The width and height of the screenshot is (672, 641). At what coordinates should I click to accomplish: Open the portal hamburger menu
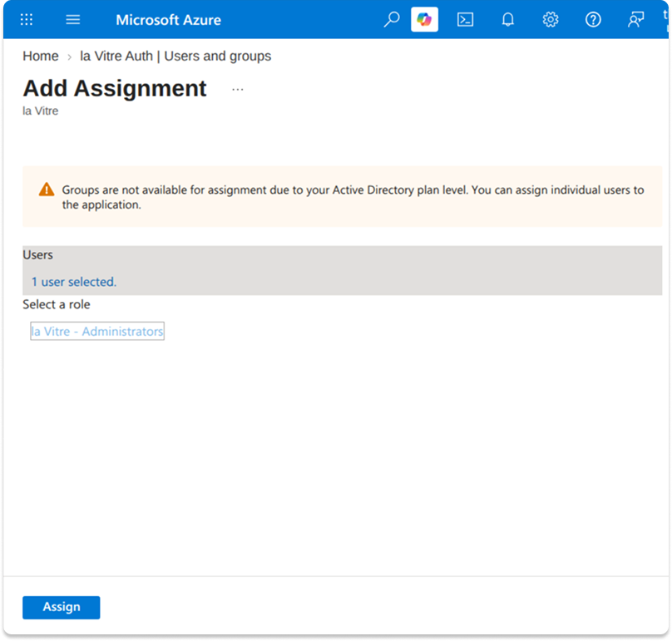tap(73, 20)
